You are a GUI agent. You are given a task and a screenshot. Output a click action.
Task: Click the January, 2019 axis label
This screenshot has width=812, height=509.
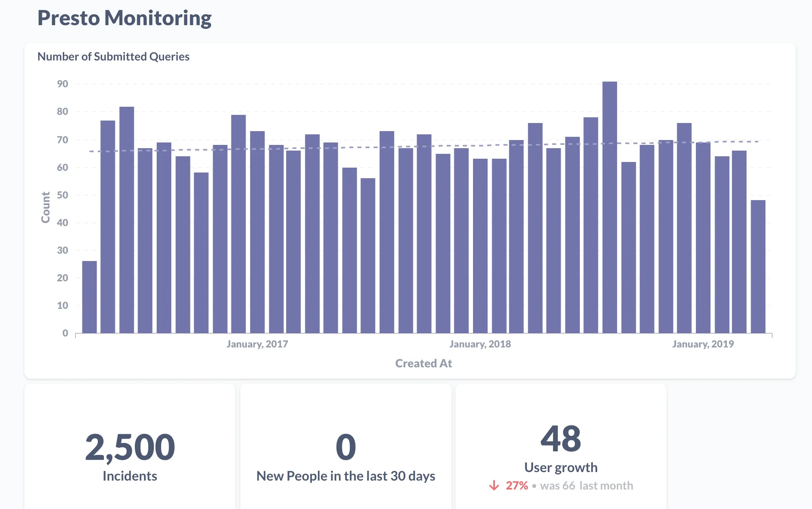[x=703, y=344]
